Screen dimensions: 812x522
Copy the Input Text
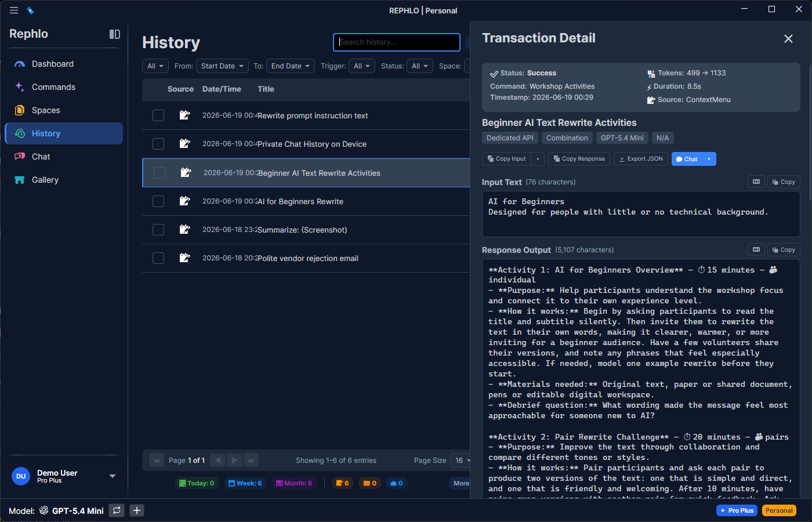pyautogui.click(x=784, y=182)
